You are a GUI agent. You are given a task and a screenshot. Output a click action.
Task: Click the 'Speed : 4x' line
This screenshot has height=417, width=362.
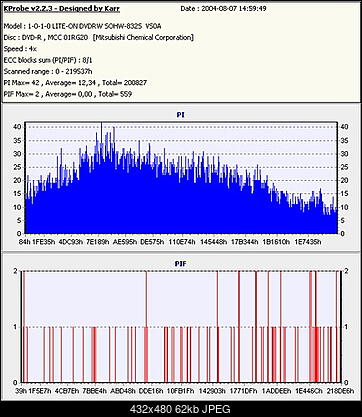coord(20,49)
